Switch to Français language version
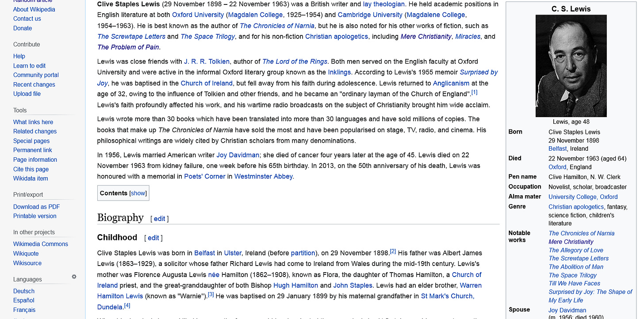Image resolution: width=644 pixels, height=319 pixels. 24,310
